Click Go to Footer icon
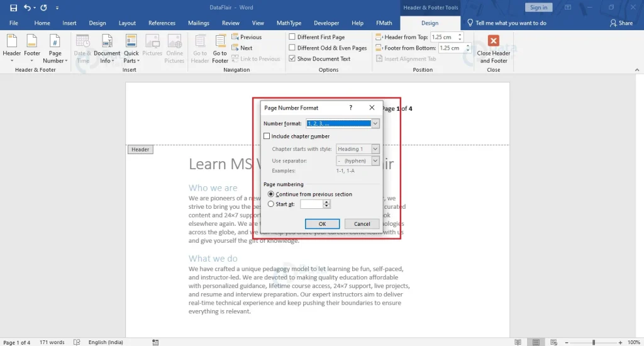This screenshot has height=346, width=644. [220, 42]
